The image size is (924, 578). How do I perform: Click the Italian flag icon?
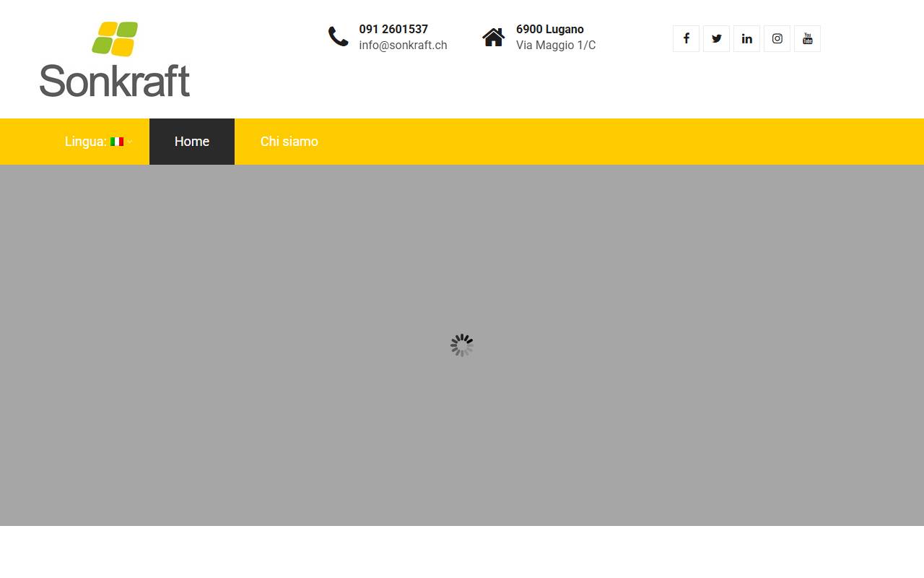(117, 142)
